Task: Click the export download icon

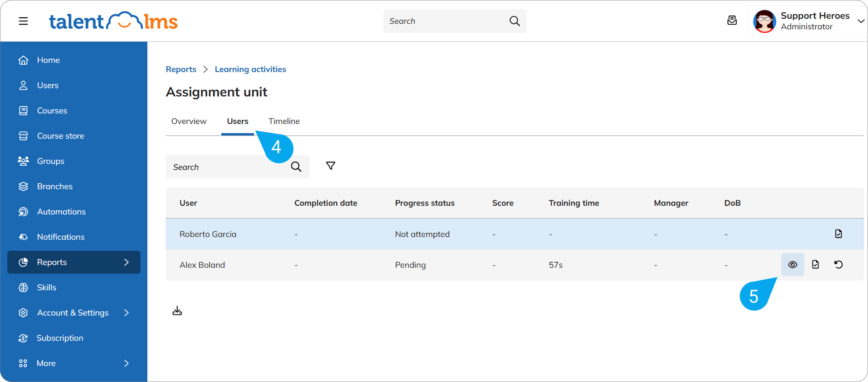Action: pyautogui.click(x=177, y=311)
